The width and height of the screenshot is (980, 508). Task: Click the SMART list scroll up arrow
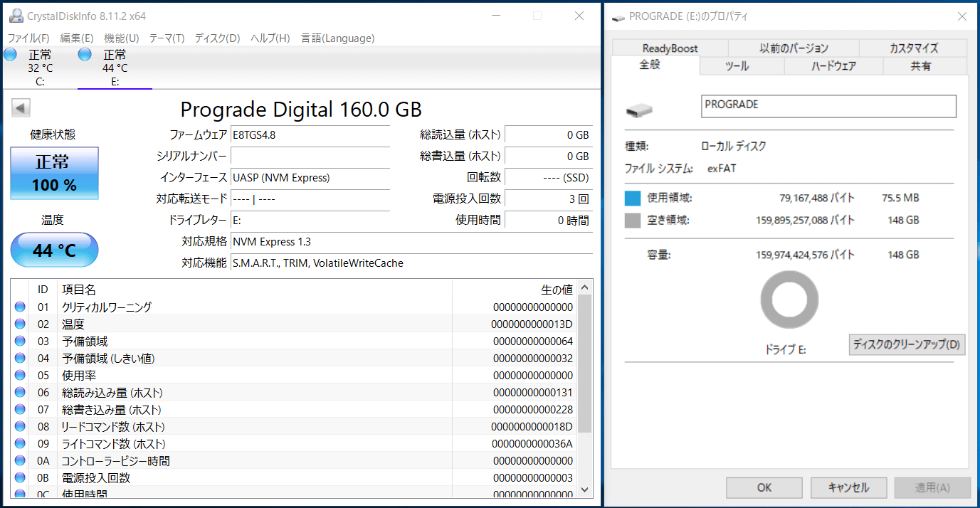pyautogui.click(x=584, y=287)
